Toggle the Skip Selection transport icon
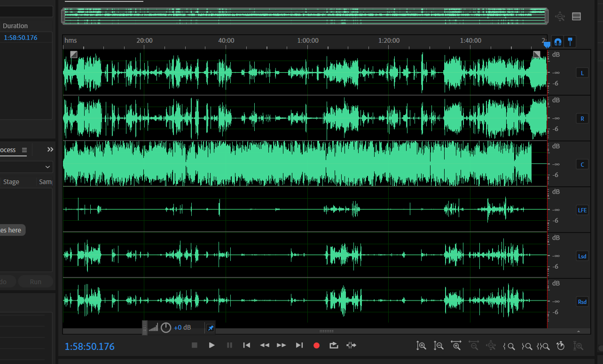This screenshot has height=364, width=603. coord(351,345)
